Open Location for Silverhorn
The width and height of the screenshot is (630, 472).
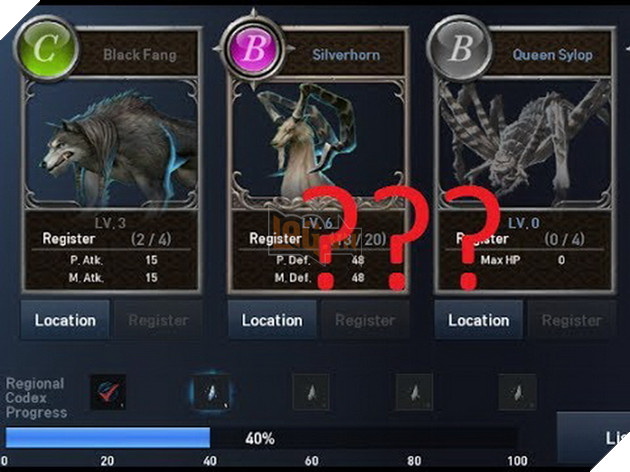coord(272,320)
